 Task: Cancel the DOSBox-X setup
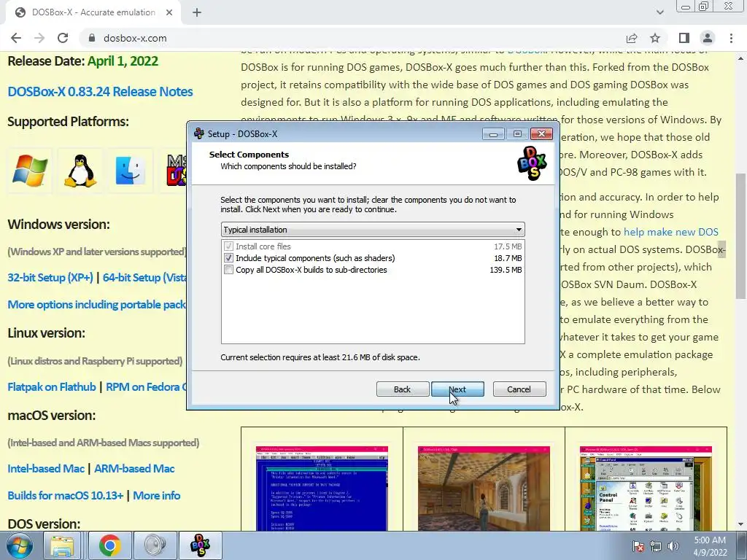tap(519, 389)
